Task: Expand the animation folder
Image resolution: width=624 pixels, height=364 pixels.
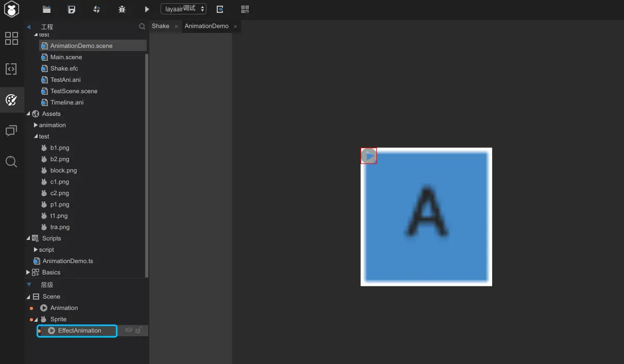Action: click(x=36, y=125)
